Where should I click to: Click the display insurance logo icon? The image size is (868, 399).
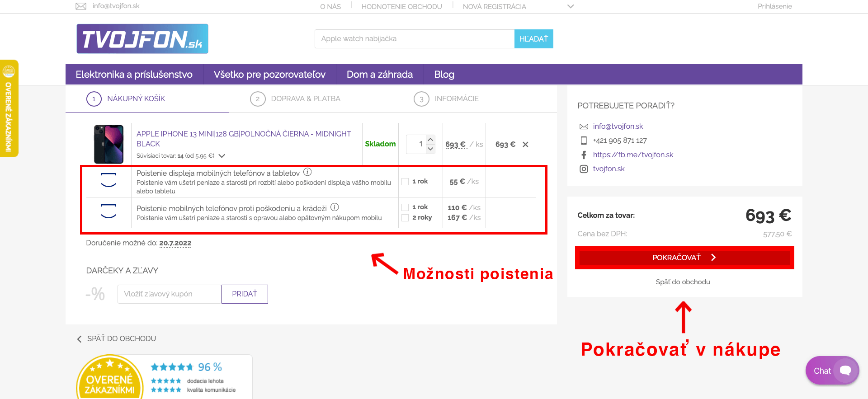tap(108, 180)
